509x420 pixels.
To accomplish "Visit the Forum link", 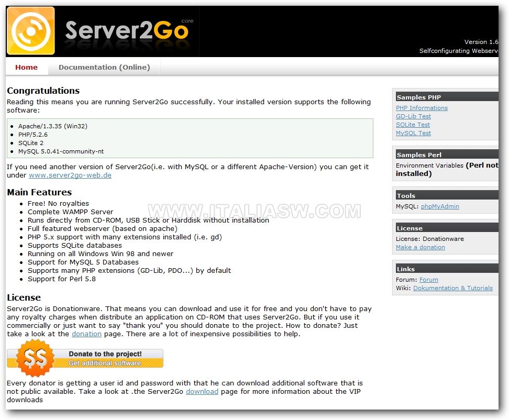I will tap(428, 280).
